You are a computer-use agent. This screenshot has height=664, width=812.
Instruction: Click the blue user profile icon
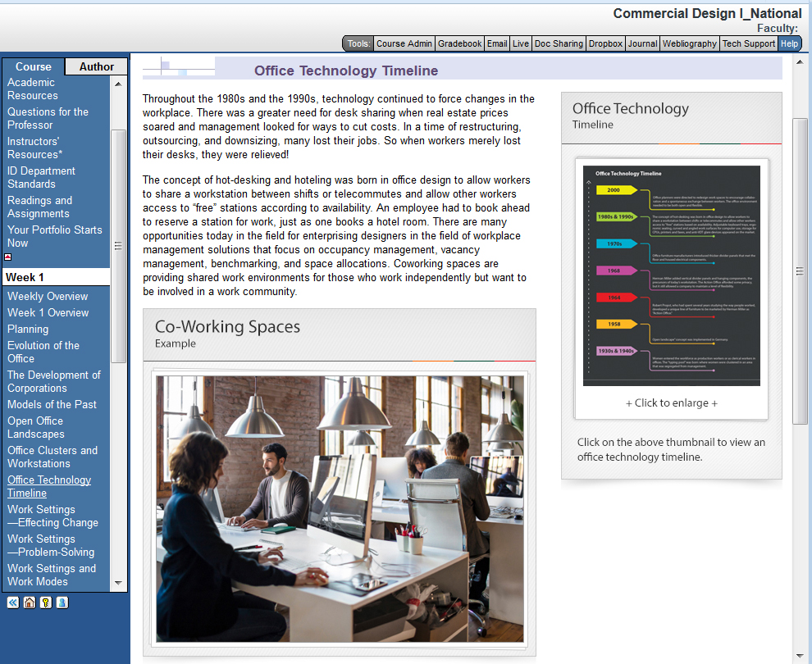pos(62,603)
